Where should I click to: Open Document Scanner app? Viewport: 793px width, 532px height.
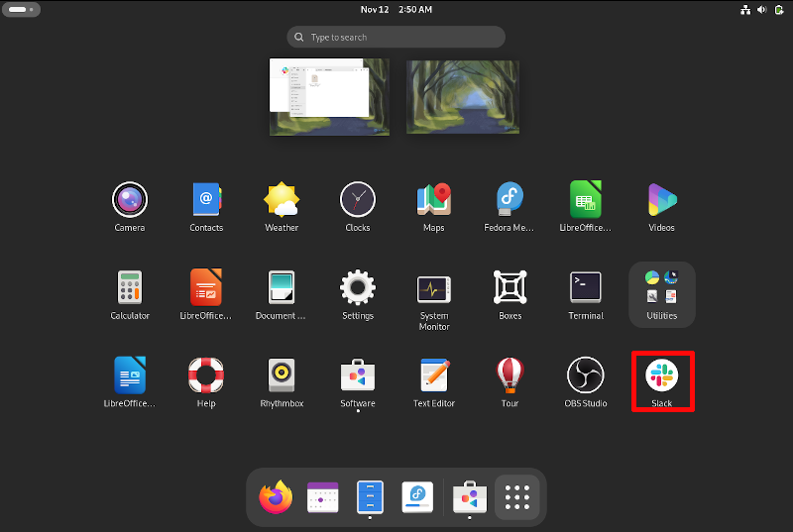tap(282, 287)
